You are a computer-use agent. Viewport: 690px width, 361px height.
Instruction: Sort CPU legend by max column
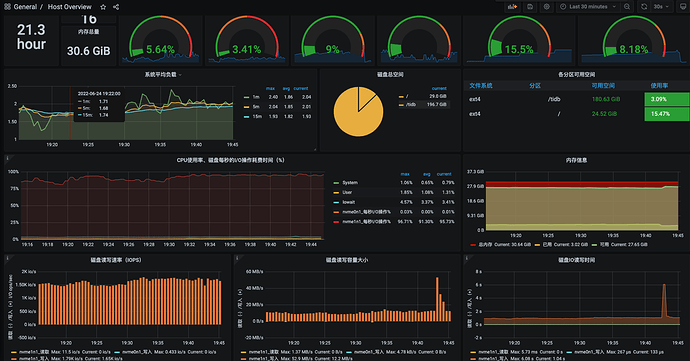pos(405,174)
